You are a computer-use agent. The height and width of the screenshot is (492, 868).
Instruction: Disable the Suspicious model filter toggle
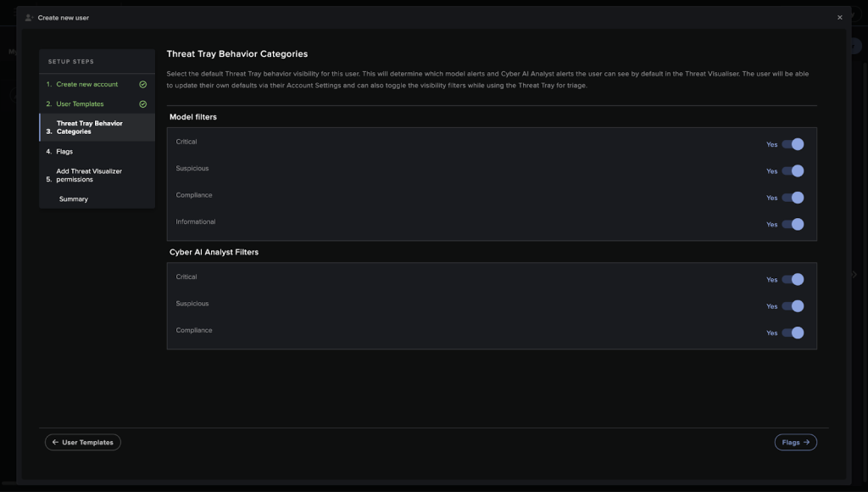(793, 171)
